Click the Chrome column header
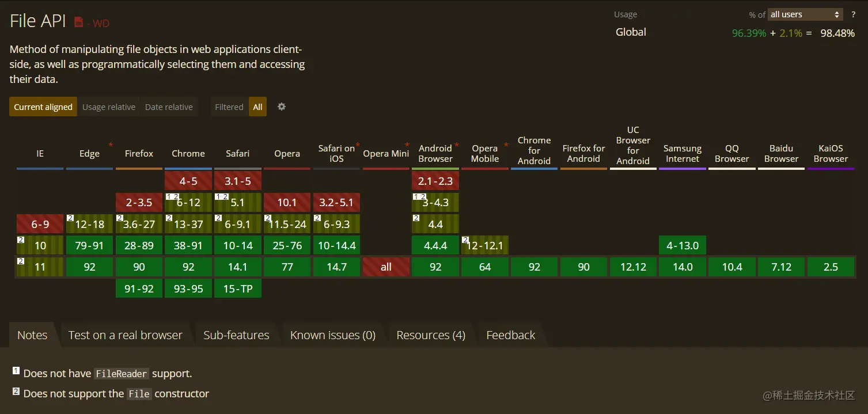This screenshot has width=868, height=414. [188, 154]
